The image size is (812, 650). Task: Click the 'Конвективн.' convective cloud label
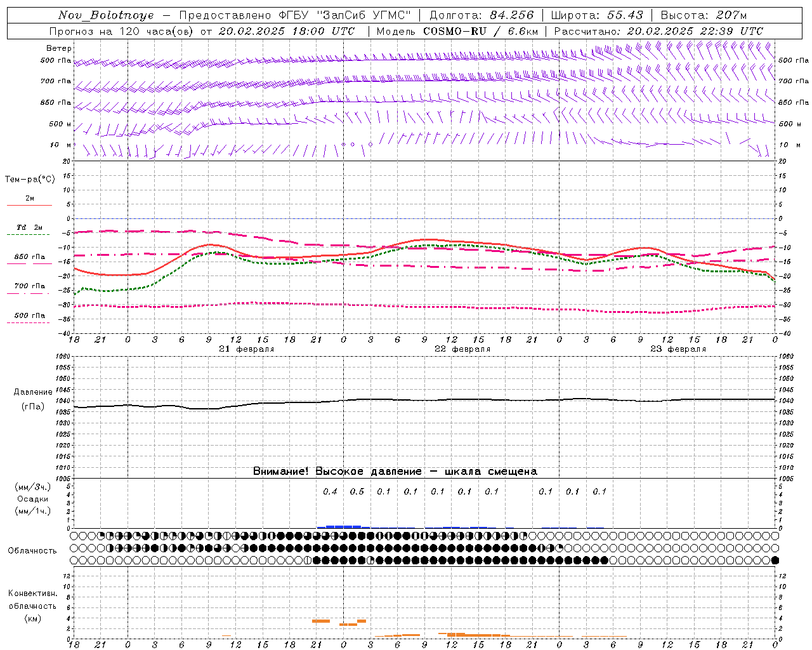(33, 594)
